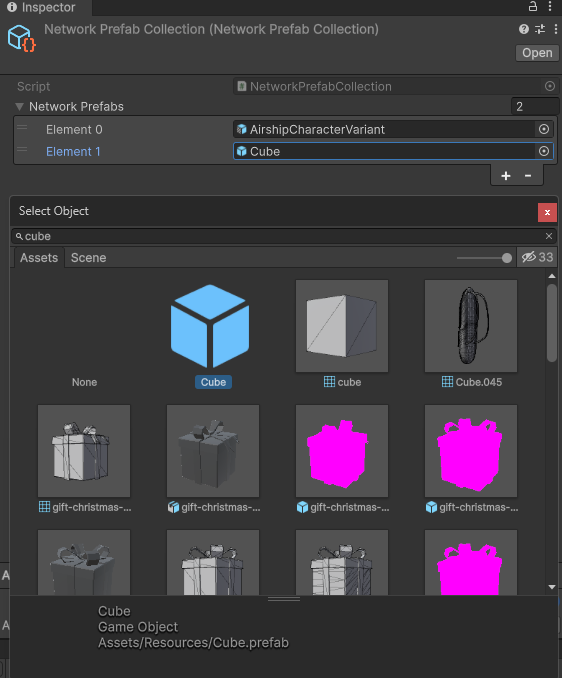
Task: Open the Inspector tab kebab menu
Action: click(549, 6)
